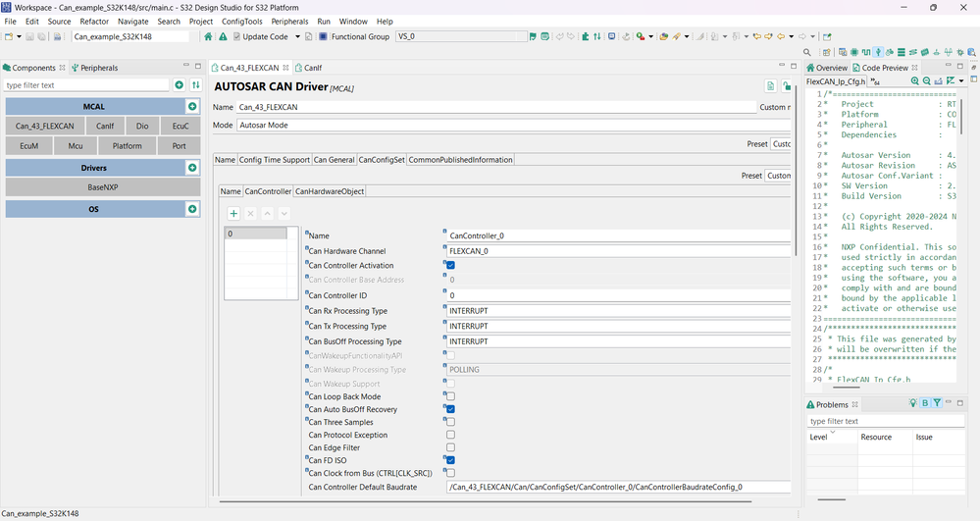Click the sort components arrows icon

[195, 85]
